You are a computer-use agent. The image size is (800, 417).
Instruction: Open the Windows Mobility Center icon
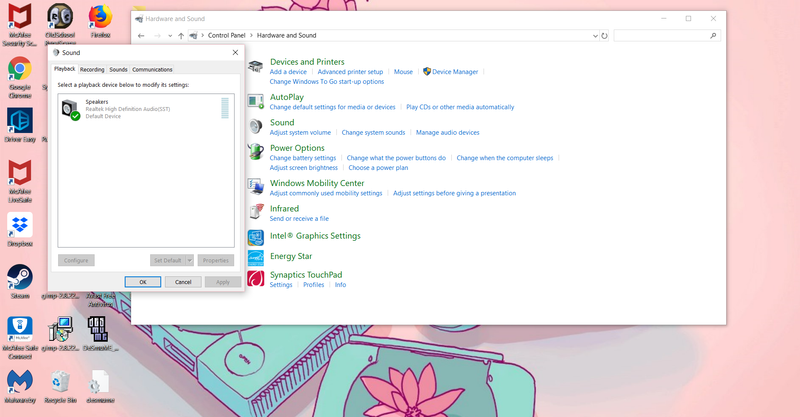click(x=256, y=187)
